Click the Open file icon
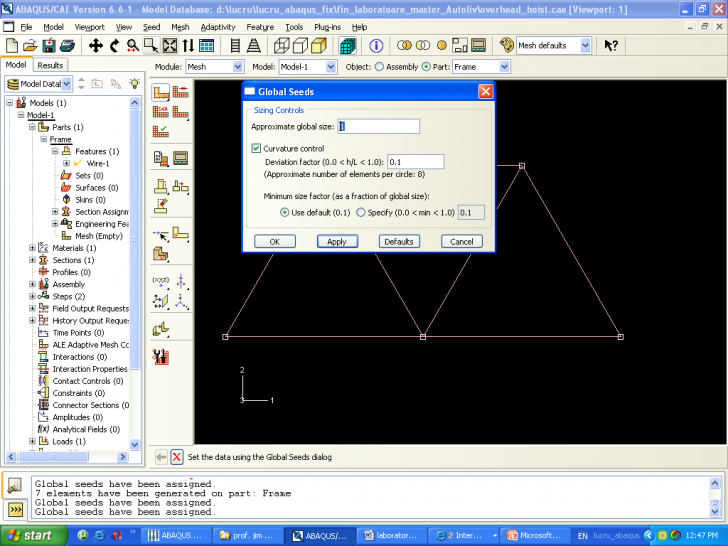The width and height of the screenshot is (728, 546). (x=30, y=46)
